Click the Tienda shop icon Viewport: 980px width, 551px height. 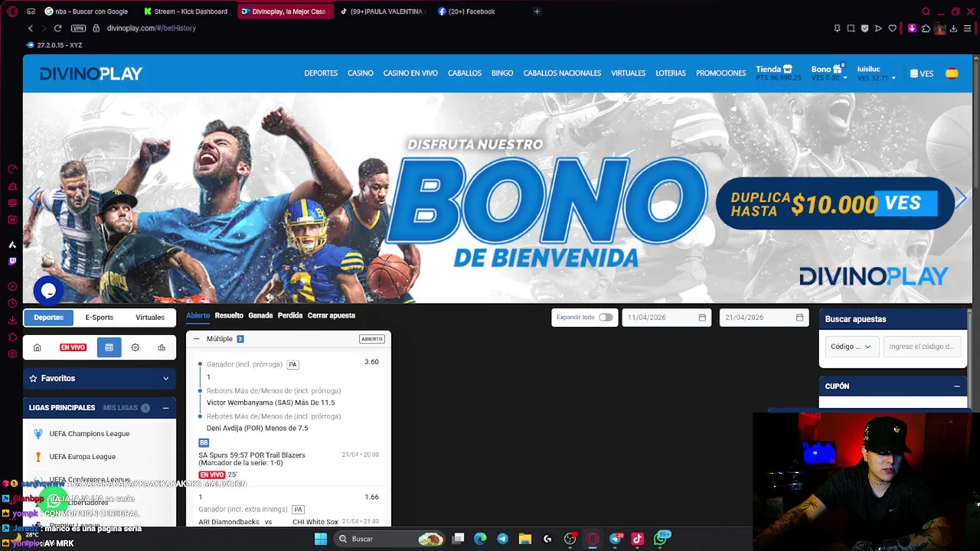tap(788, 69)
